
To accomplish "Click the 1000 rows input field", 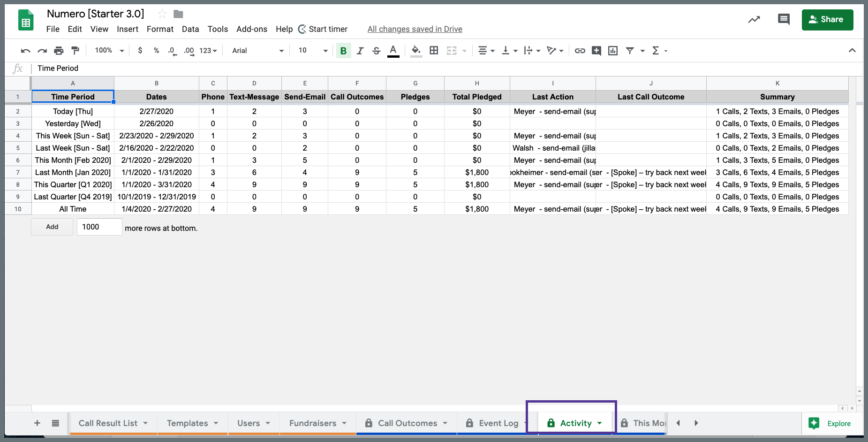I will (99, 227).
